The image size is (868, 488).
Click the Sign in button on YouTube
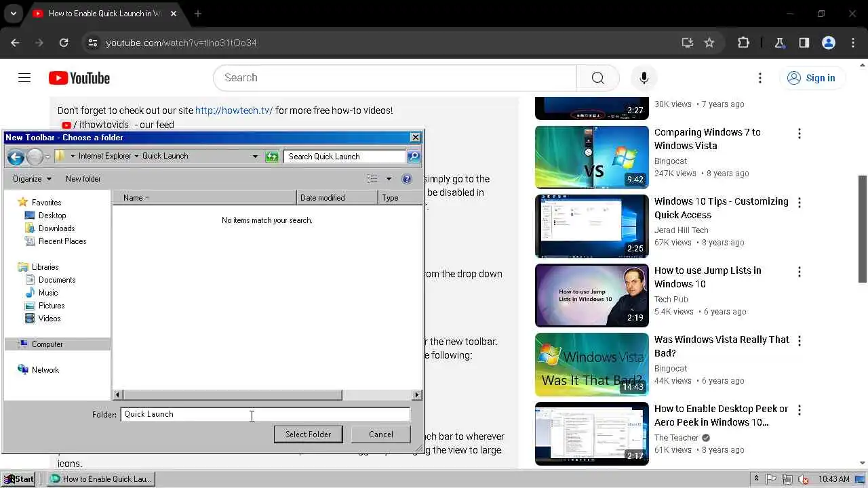tap(812, 78)
